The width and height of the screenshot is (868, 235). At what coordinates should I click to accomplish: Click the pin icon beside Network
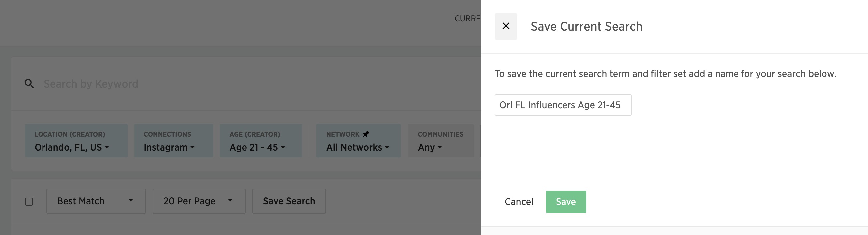(x=366, y=134)
